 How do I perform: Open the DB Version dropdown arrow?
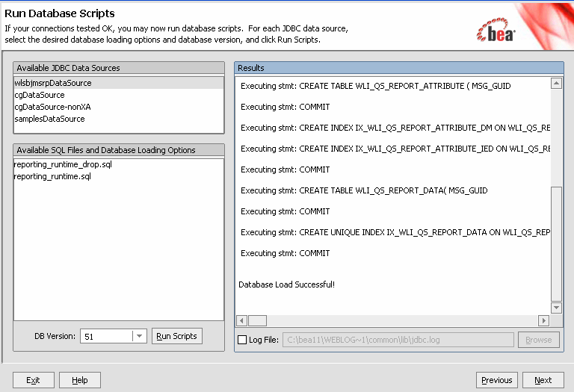point(139,336)
